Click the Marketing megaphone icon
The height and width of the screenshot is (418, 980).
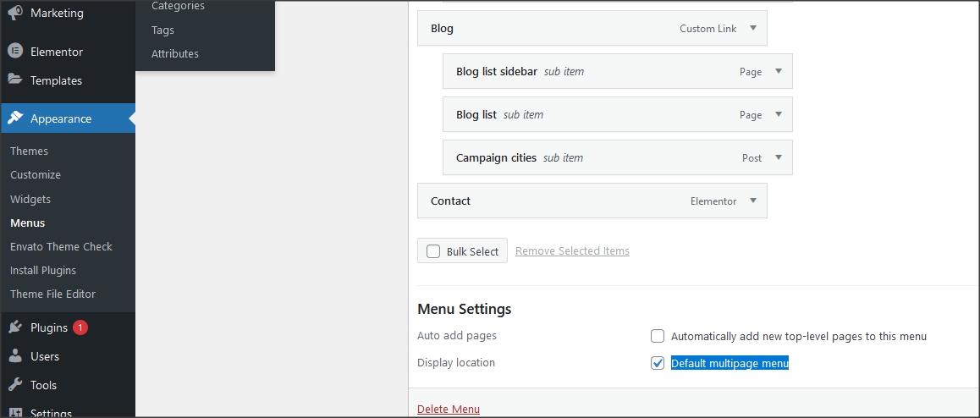(15, 13)
